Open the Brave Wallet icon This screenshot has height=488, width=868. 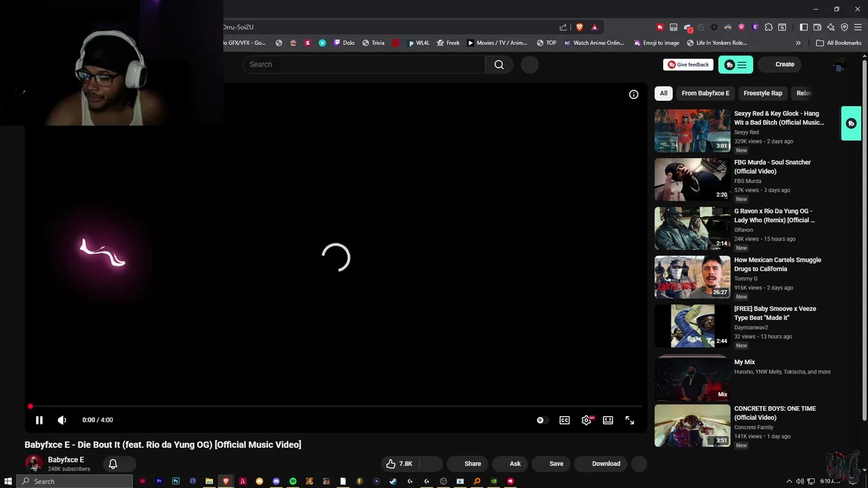point(817,27)
